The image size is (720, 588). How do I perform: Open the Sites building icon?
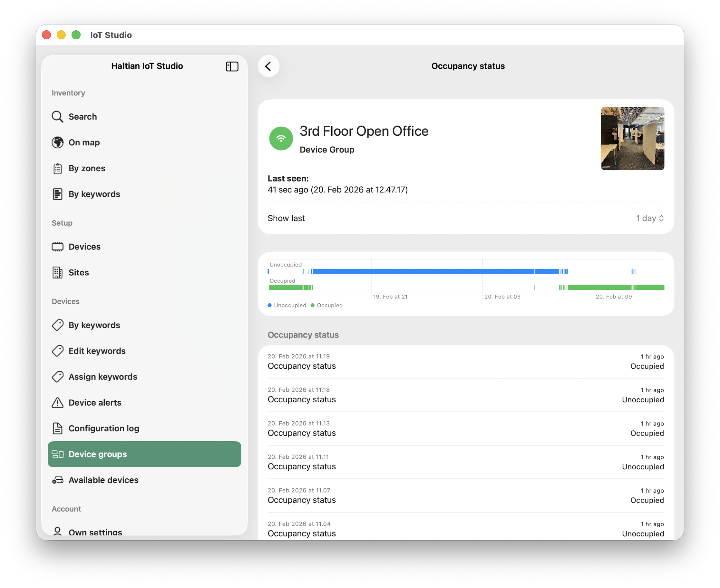(58, 272)
